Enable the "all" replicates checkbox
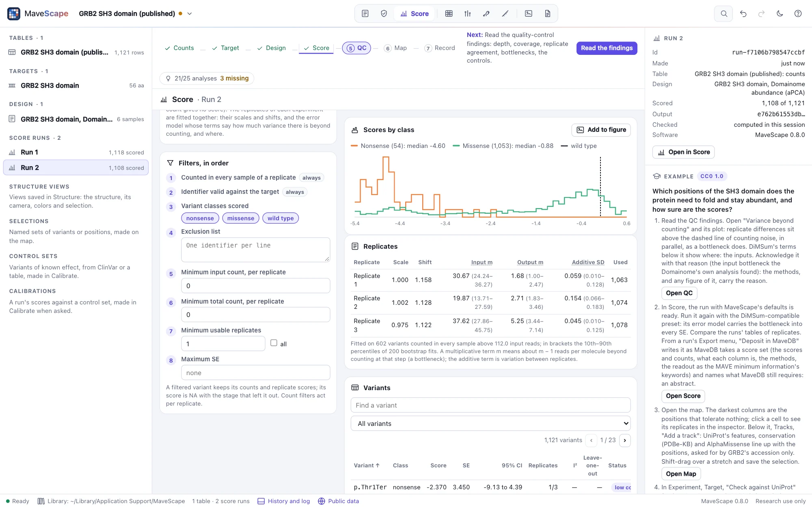This screenshot has width=812, height=508. [274, 343]
